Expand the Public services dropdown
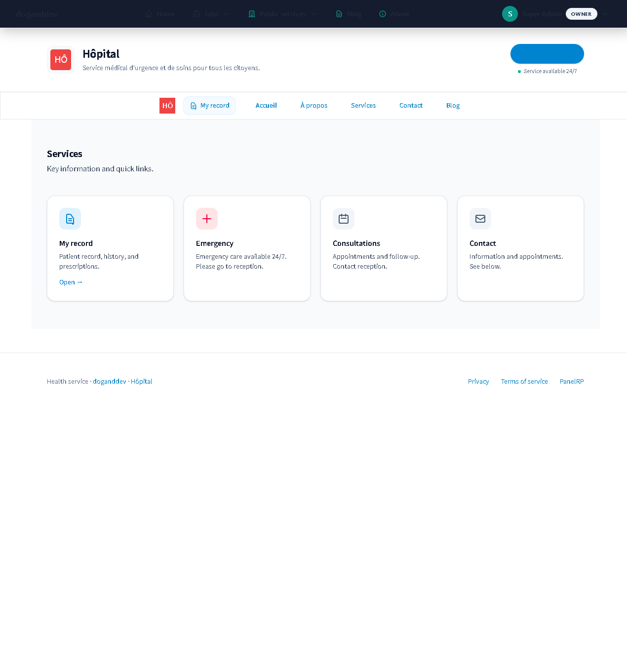627x672 pixels. click(x=282, y=14)
